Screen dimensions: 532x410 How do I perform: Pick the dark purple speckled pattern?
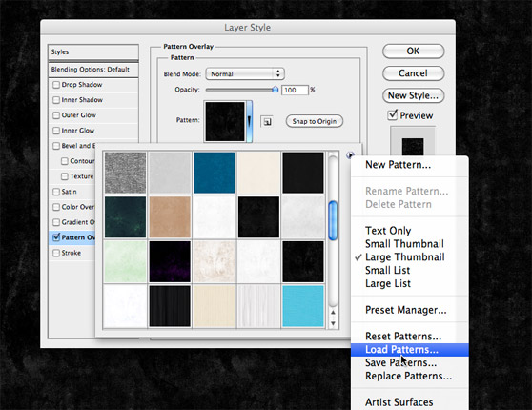click(170, 261)
